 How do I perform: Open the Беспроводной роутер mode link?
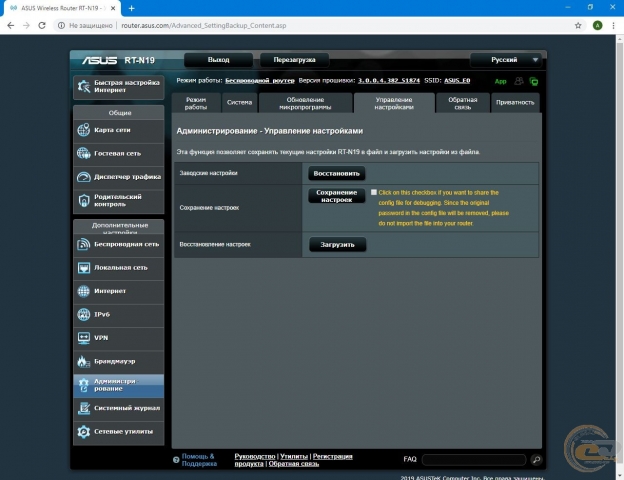coord(260,80)
